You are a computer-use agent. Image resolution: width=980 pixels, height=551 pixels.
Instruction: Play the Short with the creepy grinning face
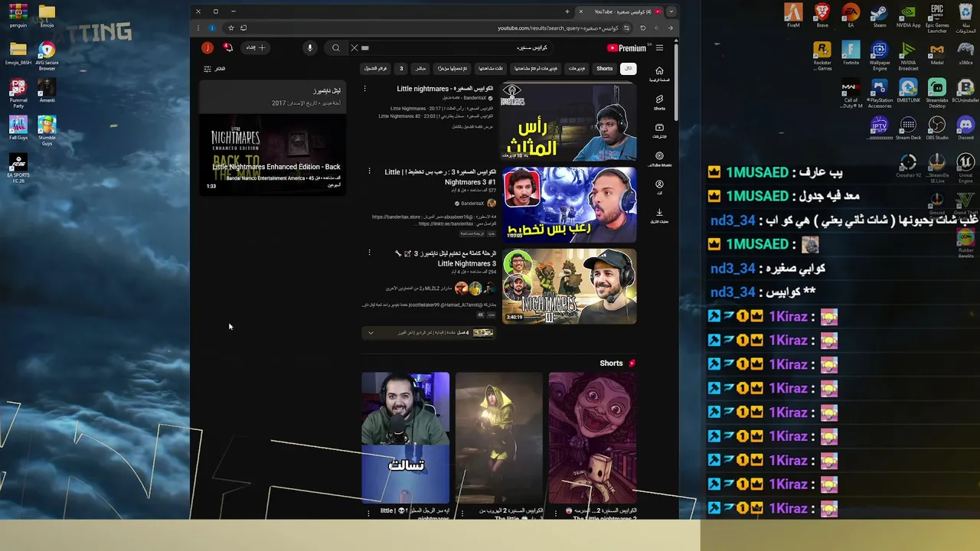[x=593, y=438]
